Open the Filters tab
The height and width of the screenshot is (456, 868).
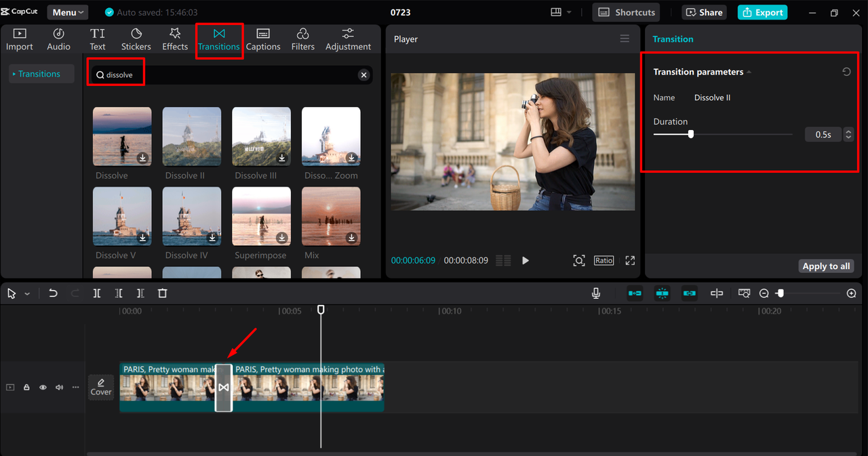click(x=303, y=39)
